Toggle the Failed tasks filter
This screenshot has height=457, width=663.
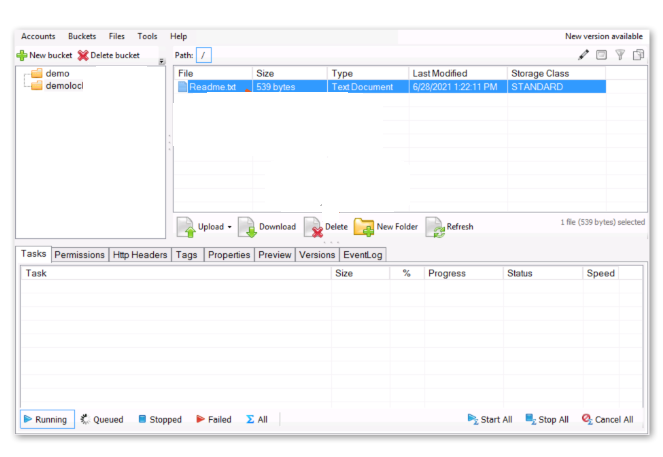[214, 420]
